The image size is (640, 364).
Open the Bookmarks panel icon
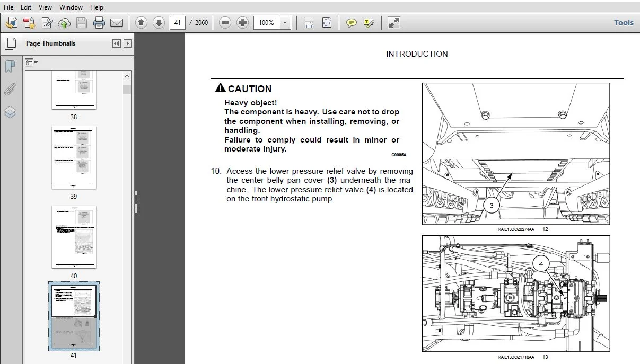[10, 67]
